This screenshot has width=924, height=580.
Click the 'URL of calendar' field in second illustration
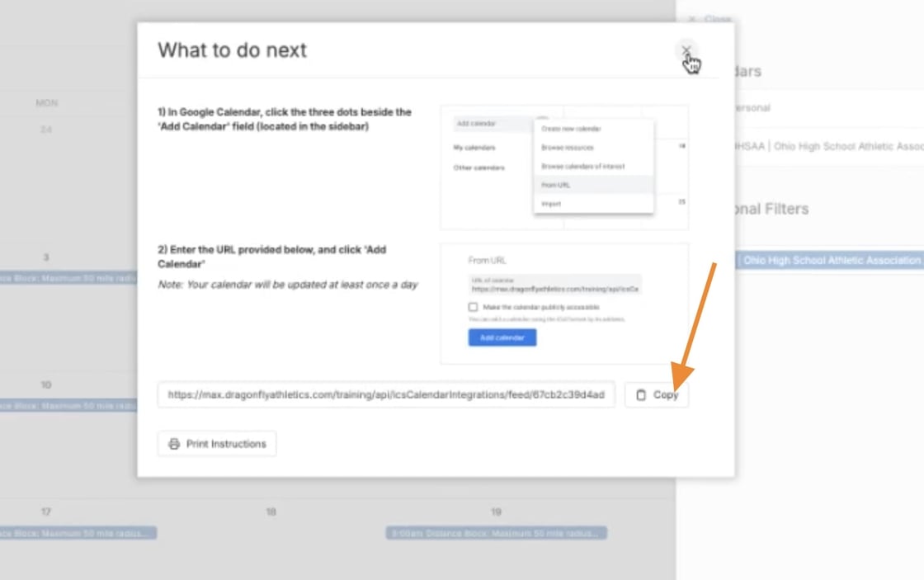click(554, 285)
